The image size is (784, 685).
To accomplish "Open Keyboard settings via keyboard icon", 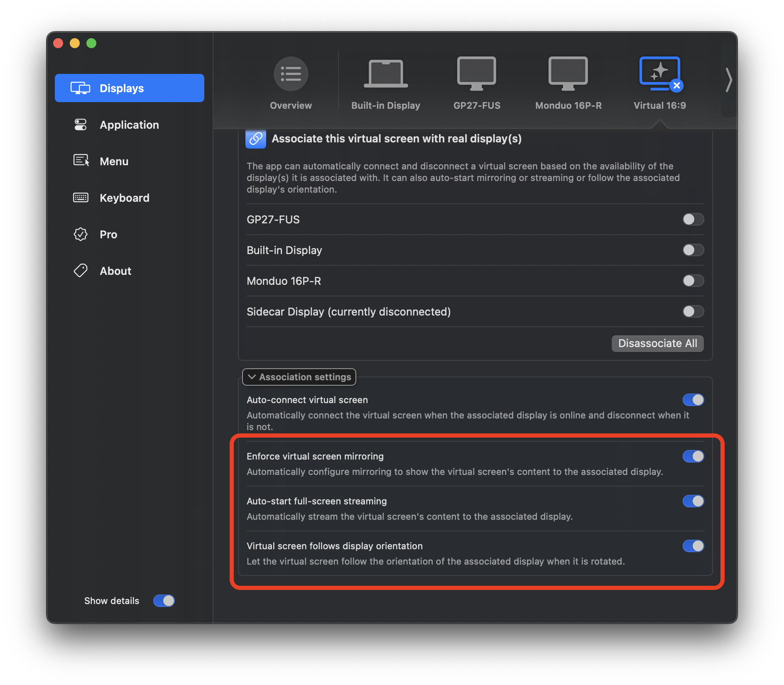I will tap(81, 198).
